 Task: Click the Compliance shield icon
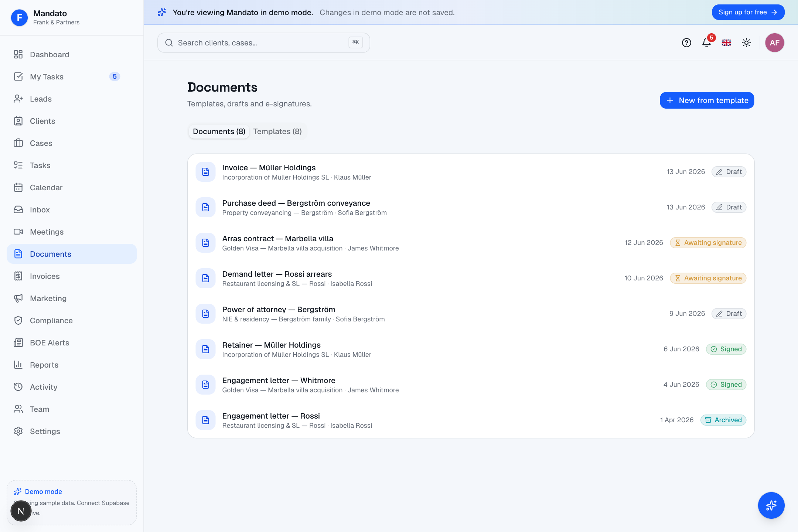pos(18,321)
